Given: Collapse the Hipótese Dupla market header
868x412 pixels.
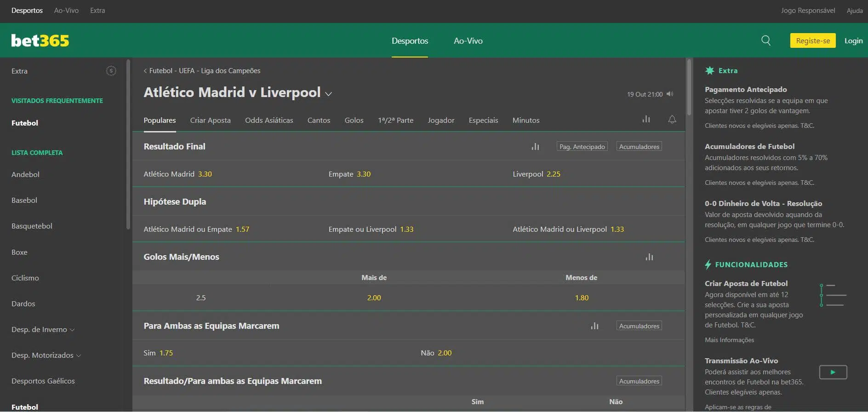Looking at the screenshot, I should [x=408, y=201].
